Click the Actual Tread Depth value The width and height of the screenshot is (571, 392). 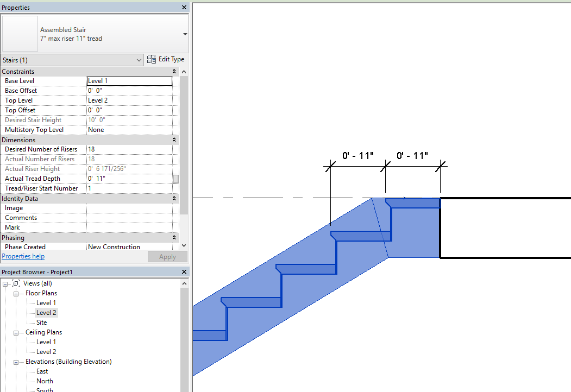[129, 179]
